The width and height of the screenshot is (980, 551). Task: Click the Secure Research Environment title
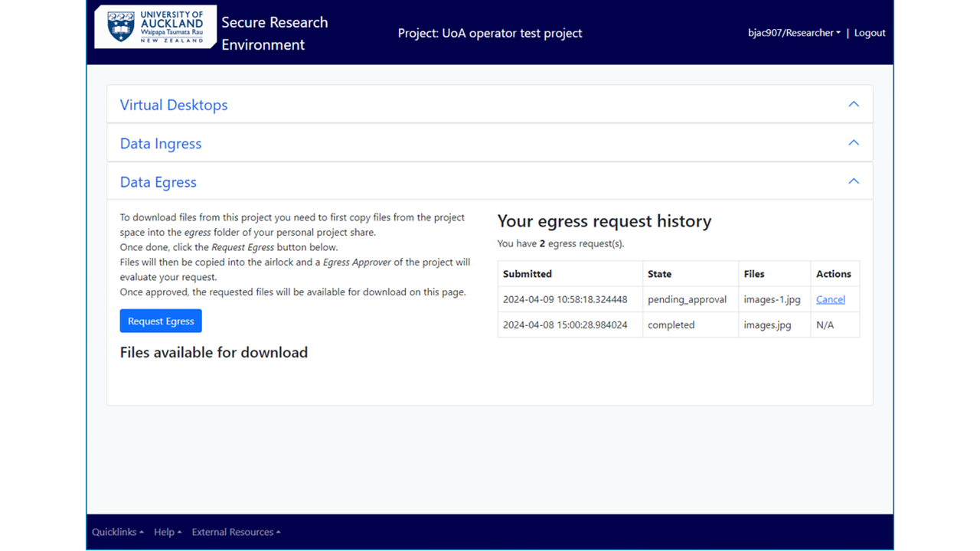(275, 33)
